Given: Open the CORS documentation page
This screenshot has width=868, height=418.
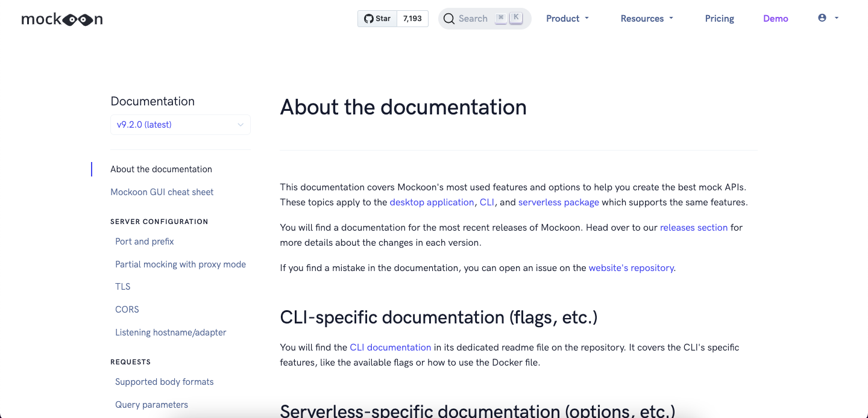Looking at the screenshot, I should (x=127, y=310).
